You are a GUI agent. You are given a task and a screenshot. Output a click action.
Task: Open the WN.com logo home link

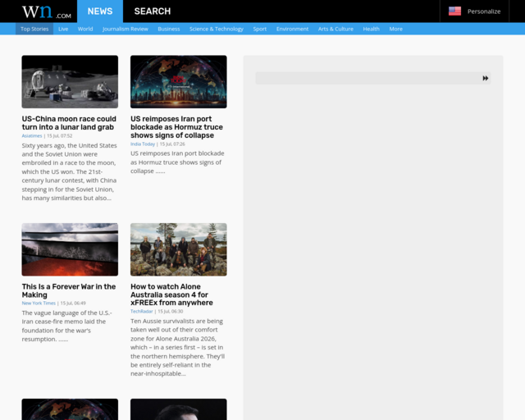[47, 11]
